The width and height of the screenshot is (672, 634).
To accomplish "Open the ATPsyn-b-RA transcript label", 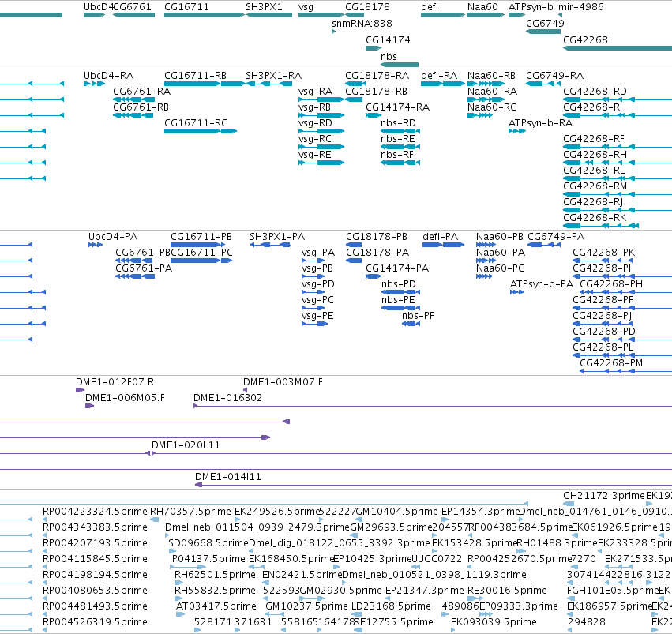I will (x=540, y=123).
